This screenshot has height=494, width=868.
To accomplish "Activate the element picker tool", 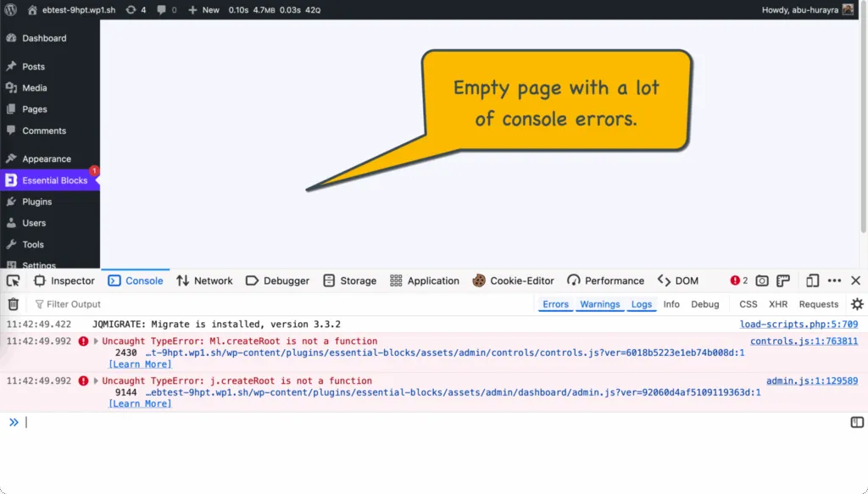I will click(13, 281).
